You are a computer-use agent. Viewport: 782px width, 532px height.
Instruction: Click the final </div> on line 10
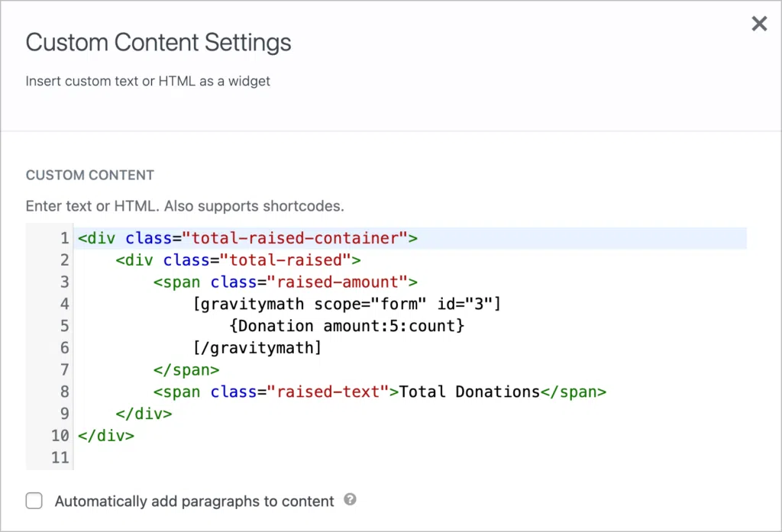[x=105, y=436]
